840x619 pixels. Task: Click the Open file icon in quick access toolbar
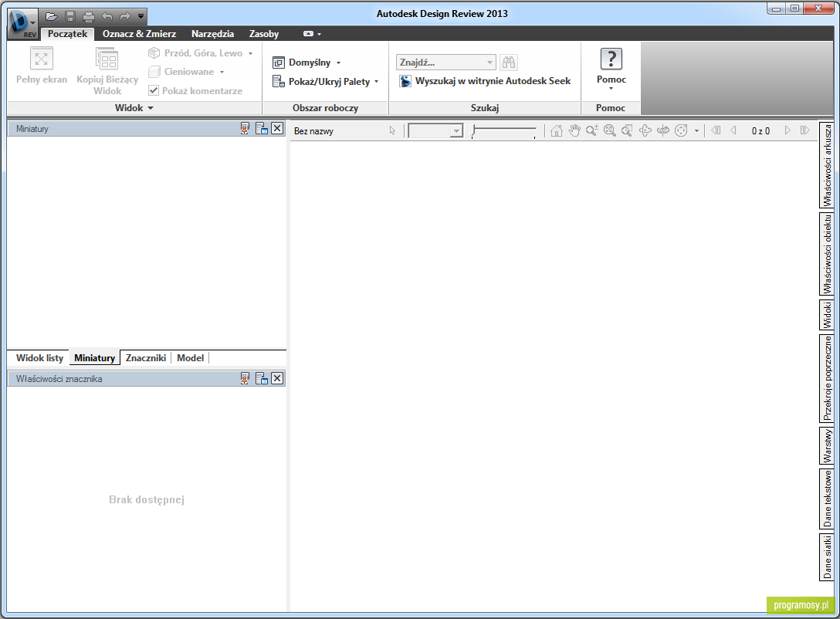coord(52,16)
